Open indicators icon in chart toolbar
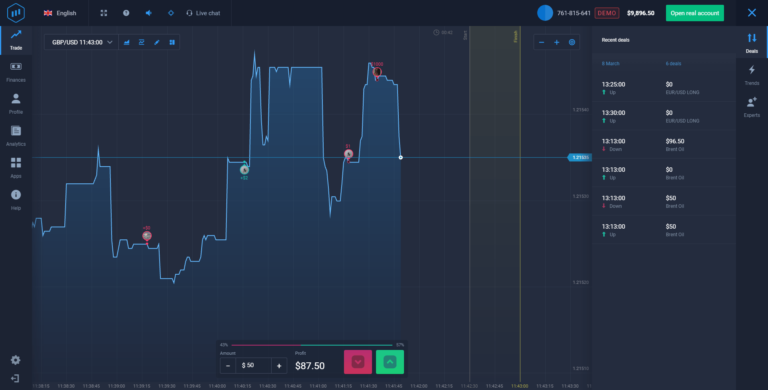This screenshot has width=768, height=390. pyautogui.click(x=142, y=42)
